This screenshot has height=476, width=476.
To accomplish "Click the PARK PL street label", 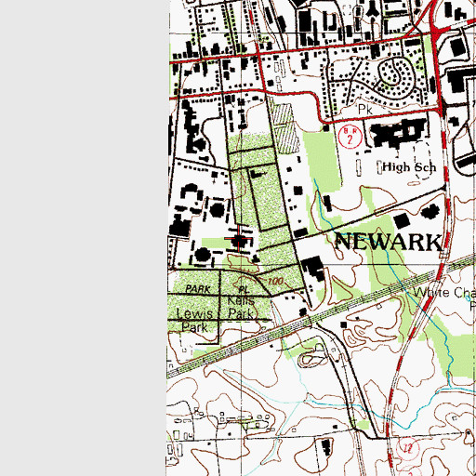I will pos(218,289).
